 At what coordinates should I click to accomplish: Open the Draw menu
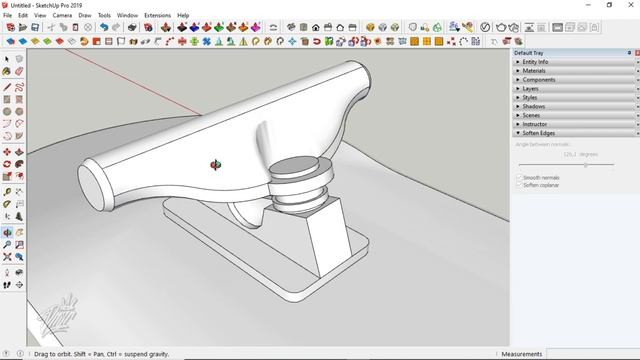[85, 16]
